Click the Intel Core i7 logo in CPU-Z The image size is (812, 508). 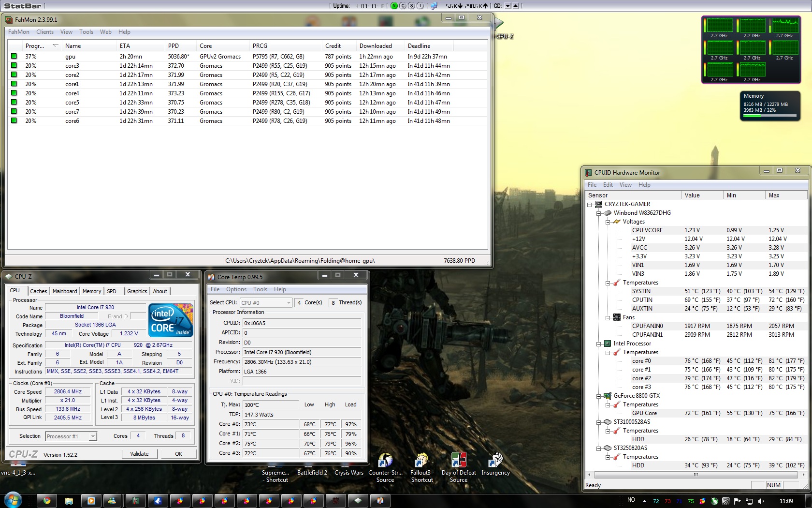click(x=171, y=320)
